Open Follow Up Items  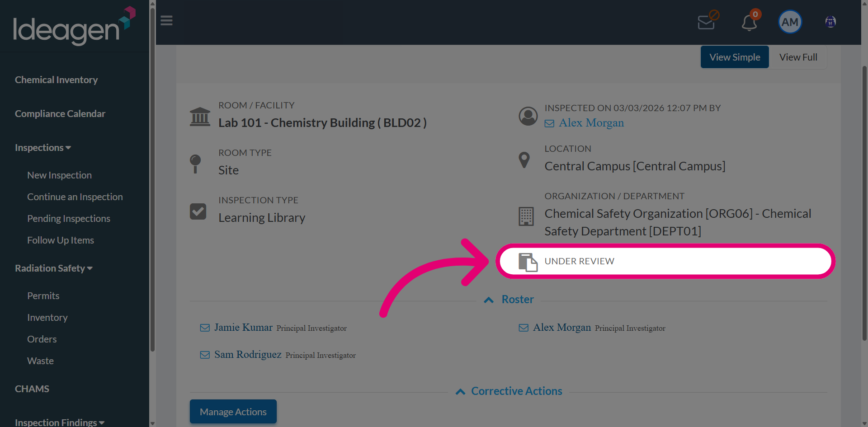tap(61, 240)
